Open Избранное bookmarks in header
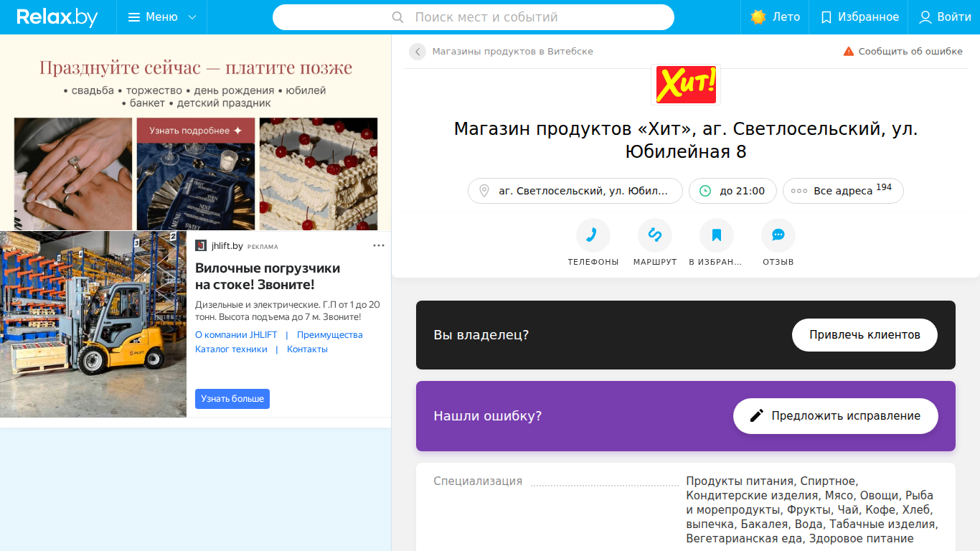980x551 pixels. pyautogui.click(x=859, y=17)
